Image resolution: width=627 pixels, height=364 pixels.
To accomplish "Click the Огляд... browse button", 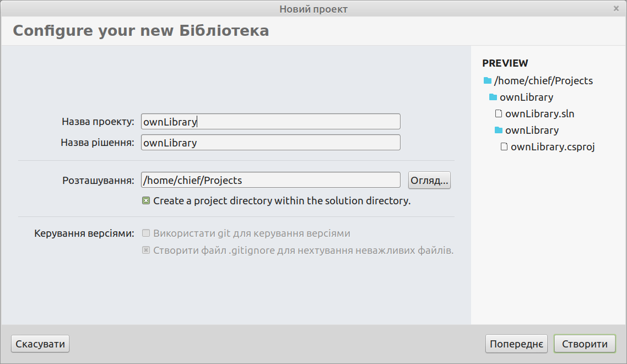I will pyautogui.click(x=430, y=180).
